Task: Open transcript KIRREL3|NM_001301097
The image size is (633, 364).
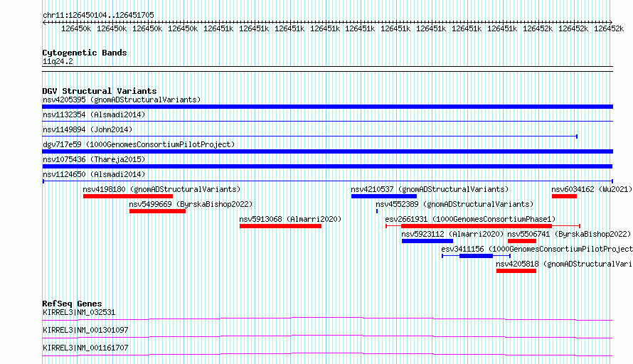Action: 85,330
